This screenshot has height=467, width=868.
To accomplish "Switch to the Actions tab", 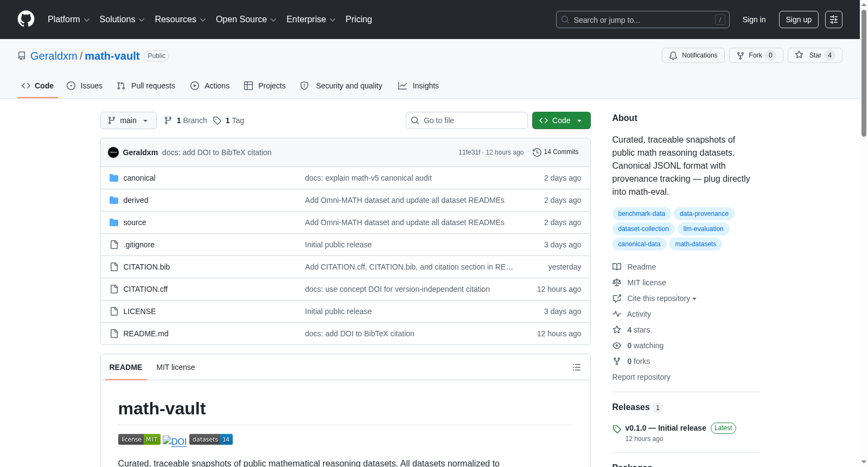I will coord(210,86).
